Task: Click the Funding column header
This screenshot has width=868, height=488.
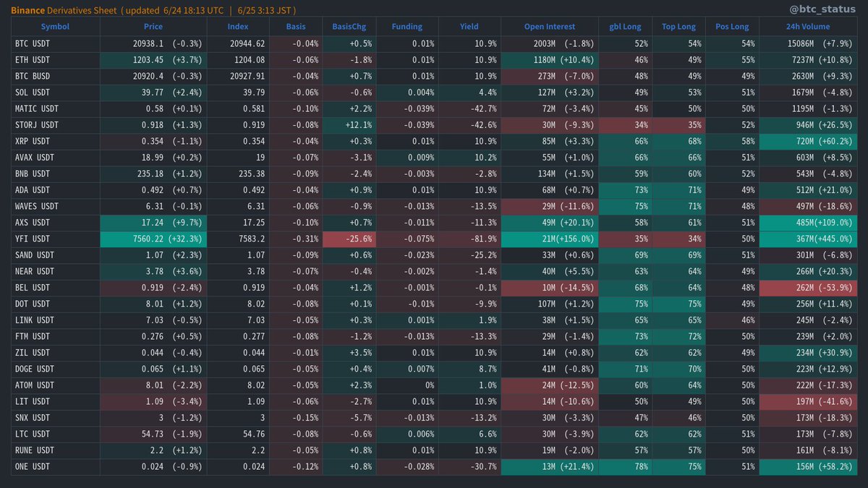Action: pos(406,27)
